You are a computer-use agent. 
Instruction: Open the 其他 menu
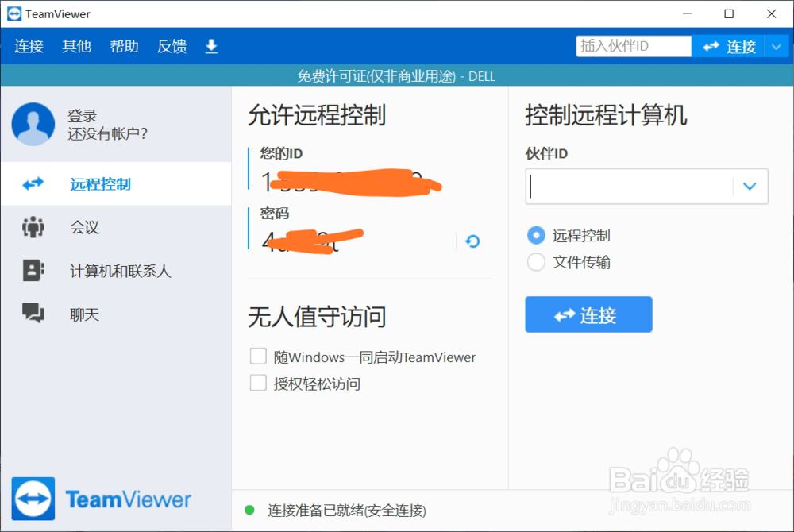point(76,46)
